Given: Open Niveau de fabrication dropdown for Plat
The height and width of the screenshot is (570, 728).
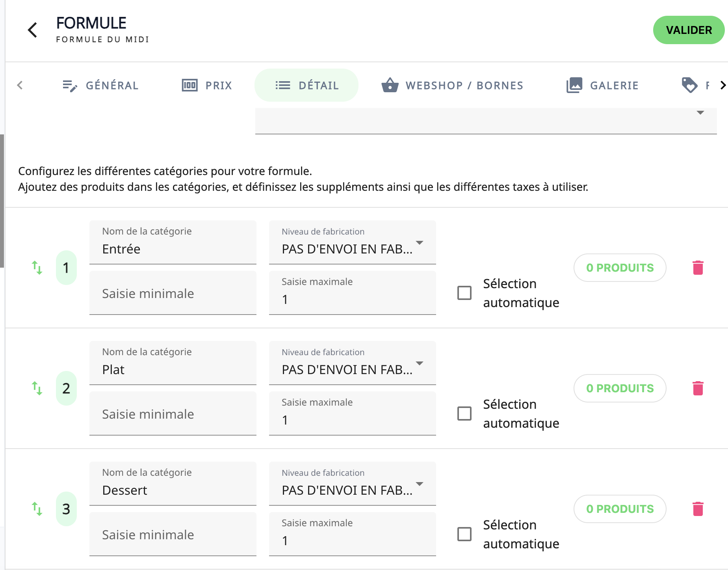Looking at the screenshot, I should (x=352, y=363).
